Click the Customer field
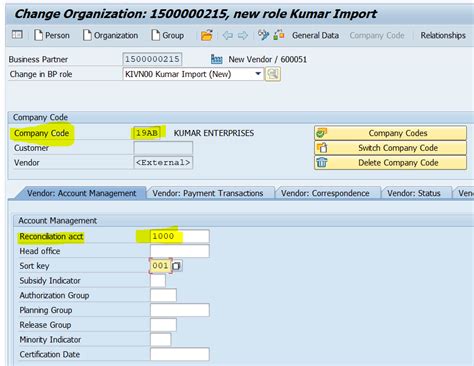This screenshot has width=474, height=366. point(163,148)
